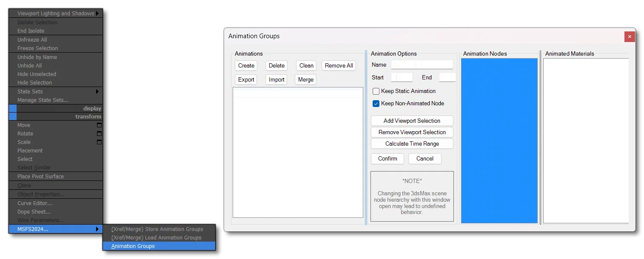Image resolution: width=644 pixels, height=259 pixels.
Task: Click the blue Animation Nodes list
Action: tap(499, 141)
